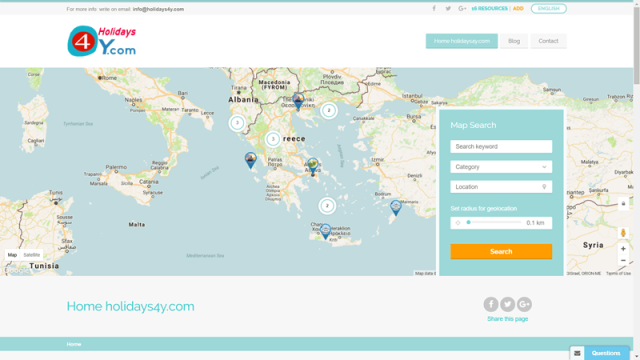Adjust the geolocation radius slider handle
Image resolution: width=640 pixels, height=360 pixels.
(469, 222)
